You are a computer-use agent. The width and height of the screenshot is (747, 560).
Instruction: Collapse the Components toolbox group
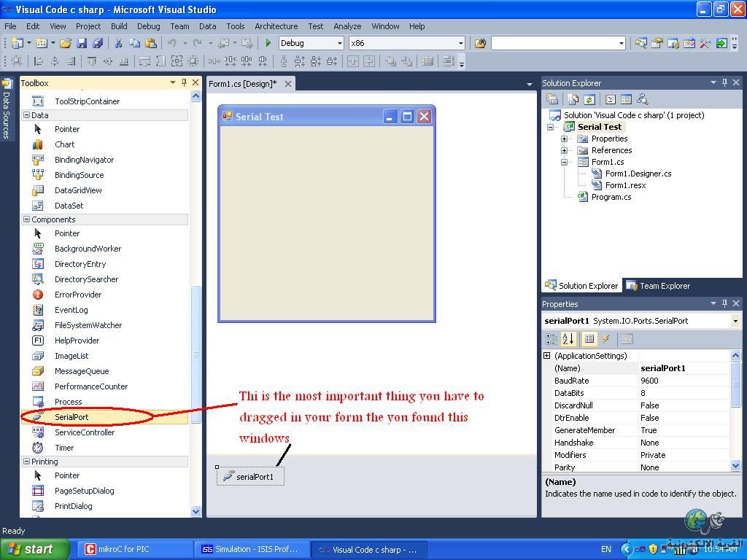27,219
